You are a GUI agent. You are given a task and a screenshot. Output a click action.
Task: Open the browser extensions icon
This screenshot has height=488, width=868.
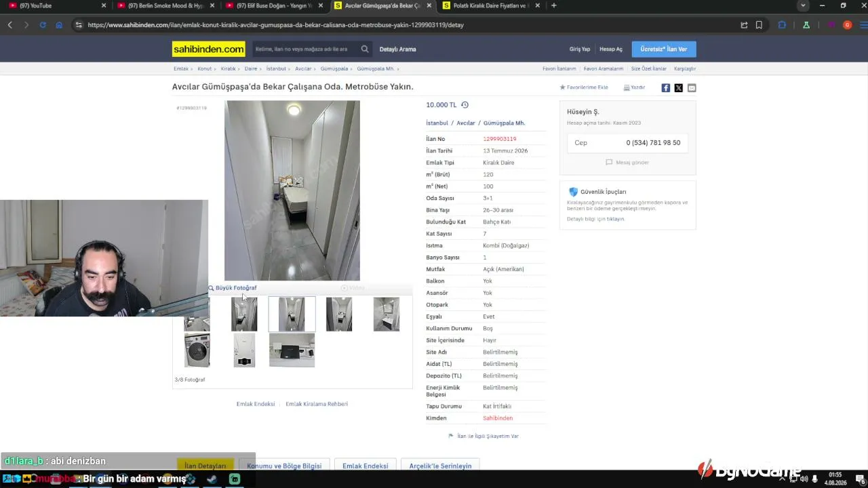782,25
